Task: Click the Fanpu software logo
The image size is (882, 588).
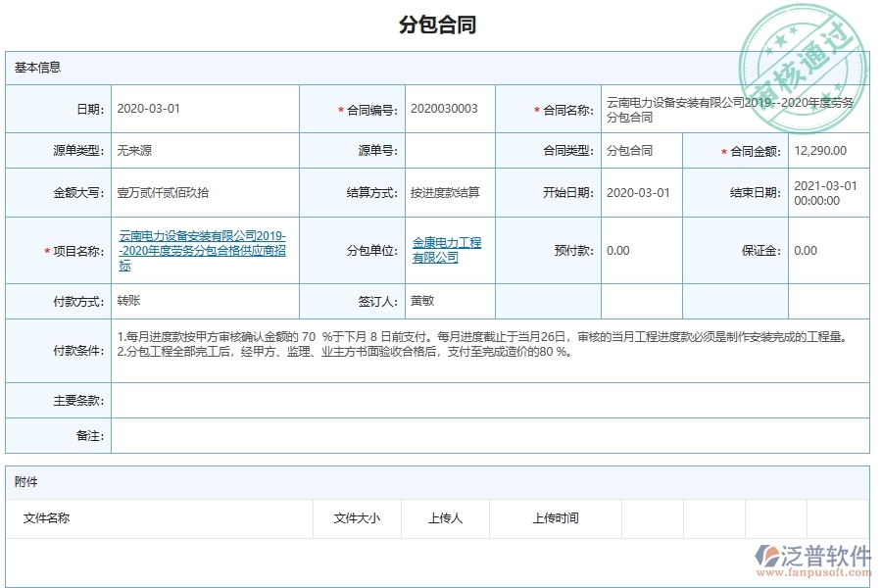Action: click(812, 561)
